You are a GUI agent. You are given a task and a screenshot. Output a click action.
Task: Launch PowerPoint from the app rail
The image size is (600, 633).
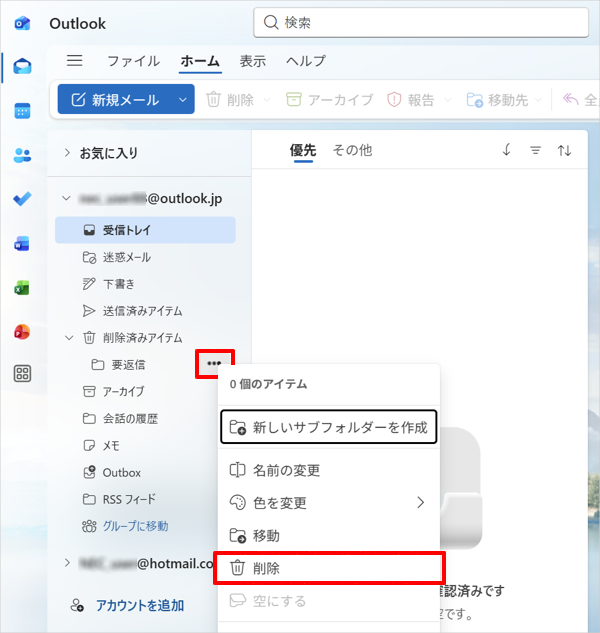point(22,332)
